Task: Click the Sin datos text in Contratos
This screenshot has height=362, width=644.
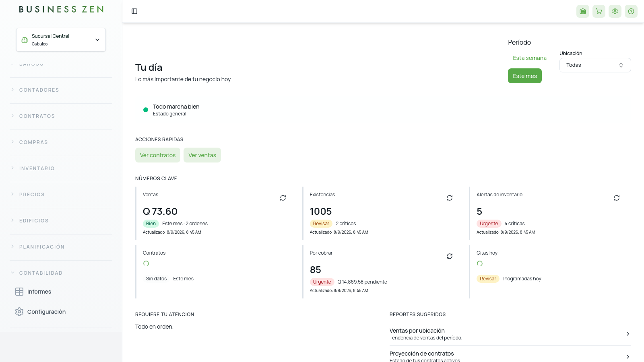Action: [156, 279]
